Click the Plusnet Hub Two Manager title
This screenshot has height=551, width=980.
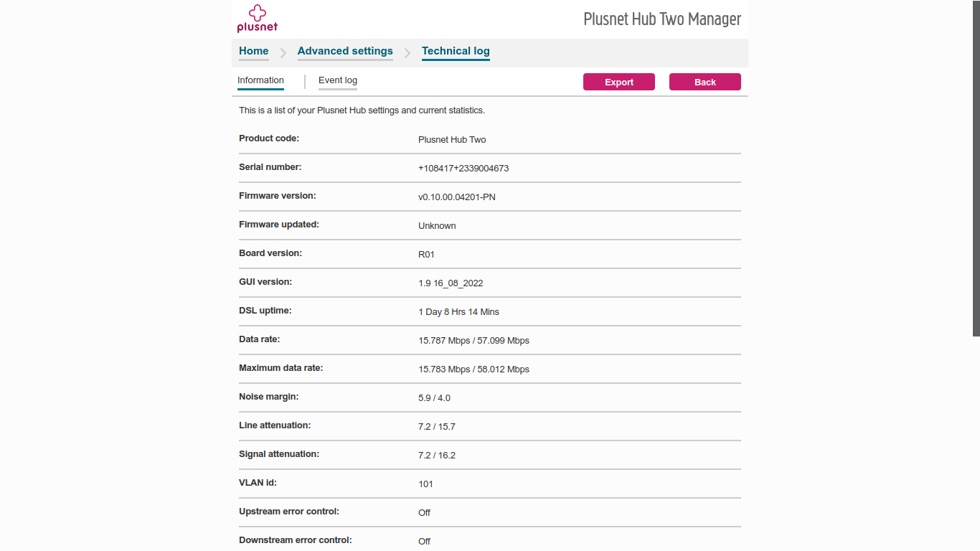click(x=661, y=19)
